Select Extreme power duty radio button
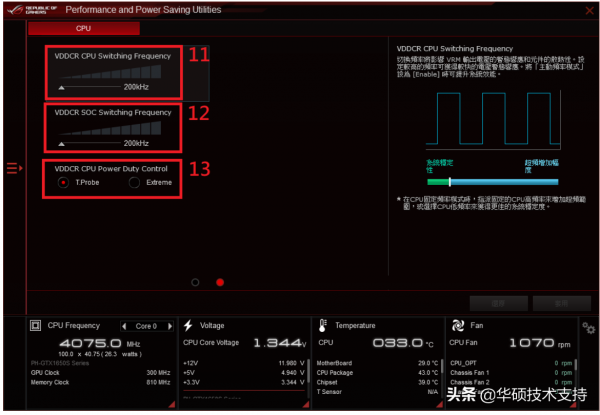Viewport: 600px width, 415px height. [134, 182]
